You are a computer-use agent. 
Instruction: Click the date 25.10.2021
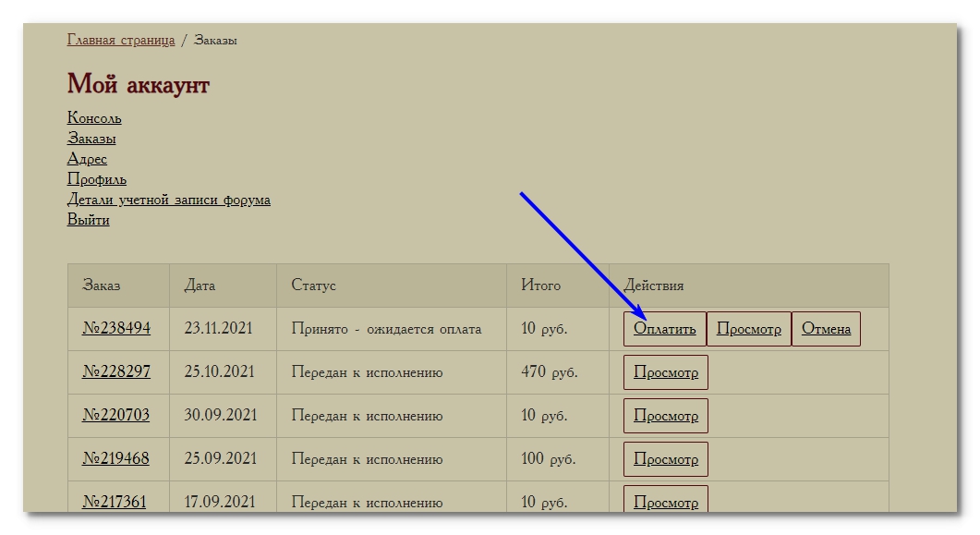[x=220, y=371]
